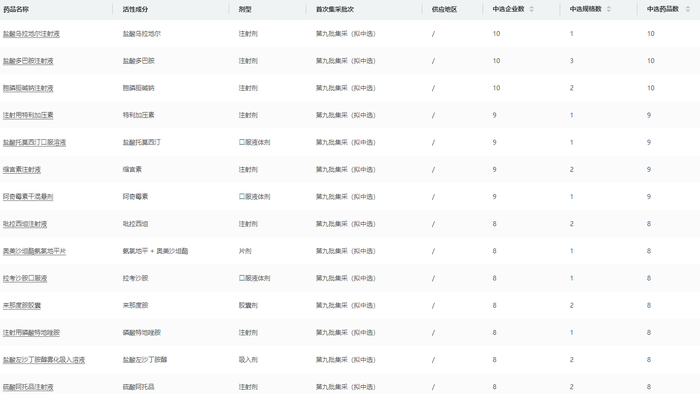Select active ingredient cell 缩宫素
This screenshot has width=700, height=394.
coord(132,170)
